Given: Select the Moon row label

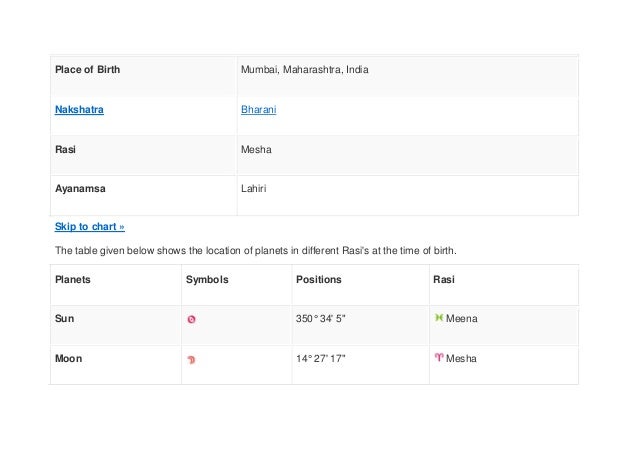Looking at the screenshot, I should coord(68,358).
